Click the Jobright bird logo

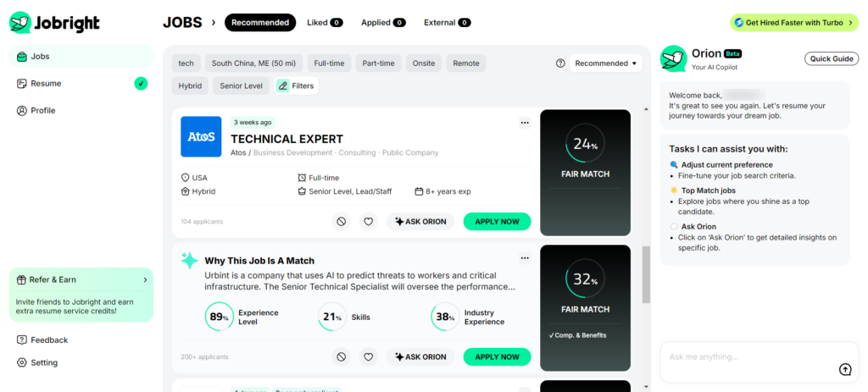coord(20,23)
